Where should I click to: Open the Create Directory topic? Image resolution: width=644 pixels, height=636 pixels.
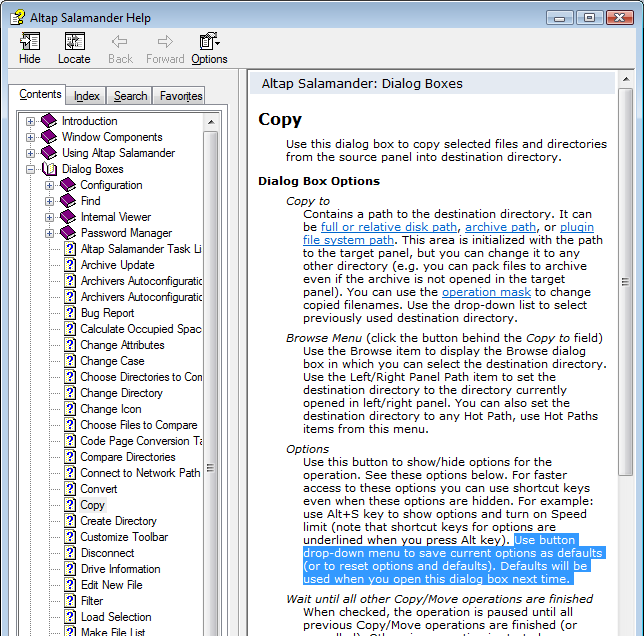(118, 521)
